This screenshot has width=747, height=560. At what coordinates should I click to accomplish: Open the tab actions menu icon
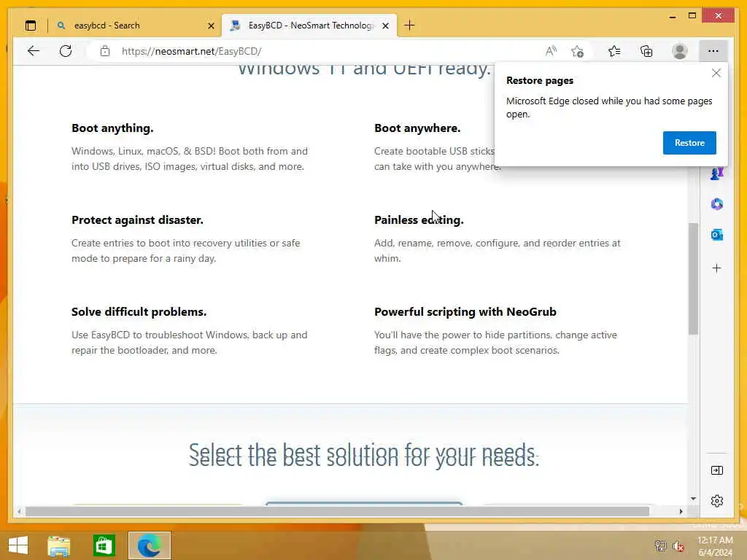point(31,26)
